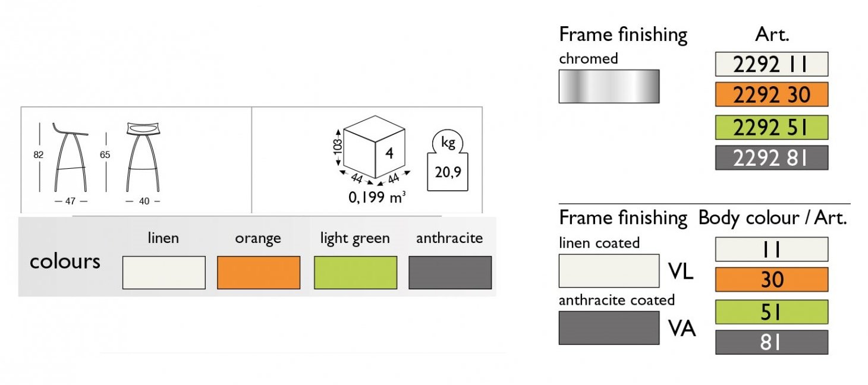The width and height of the screenshot is (868, 385).
Task: Choose the linen coated VL frame swatch
Action: pos(609,271)
